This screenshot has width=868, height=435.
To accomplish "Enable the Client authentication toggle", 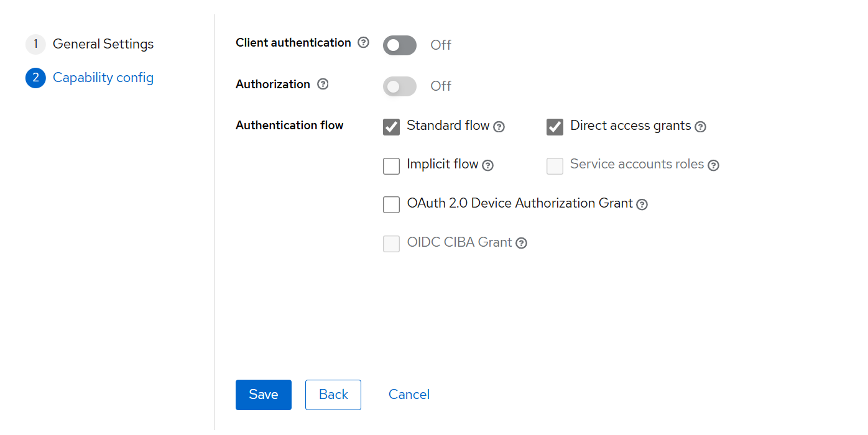I will [399, 45].
